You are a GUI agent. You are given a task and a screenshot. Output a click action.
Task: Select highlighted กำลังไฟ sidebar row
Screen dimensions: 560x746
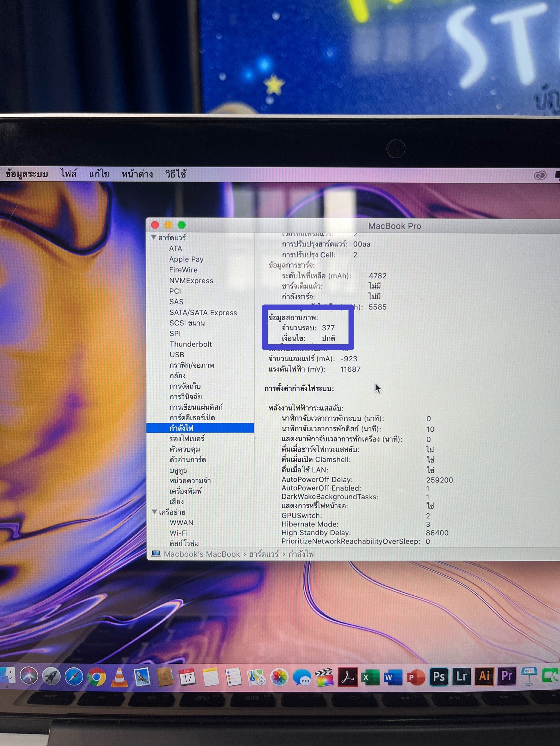(200, 428)
